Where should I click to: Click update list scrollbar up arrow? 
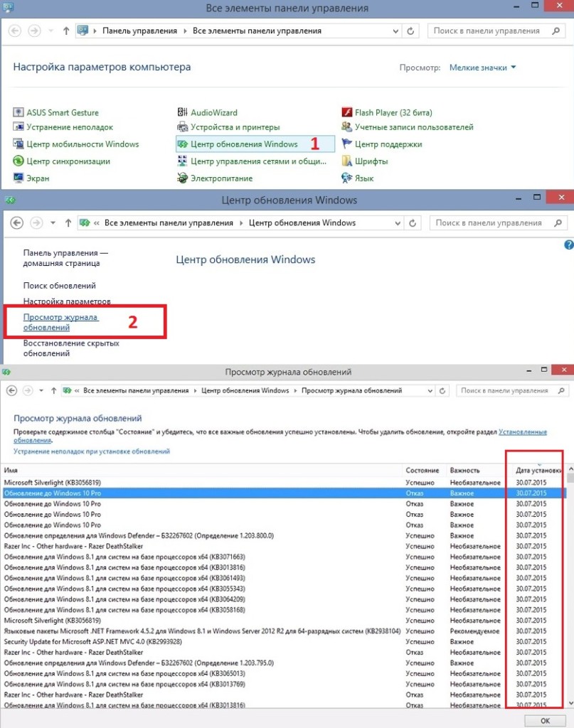pyautogui.click(x=570, y=469)
